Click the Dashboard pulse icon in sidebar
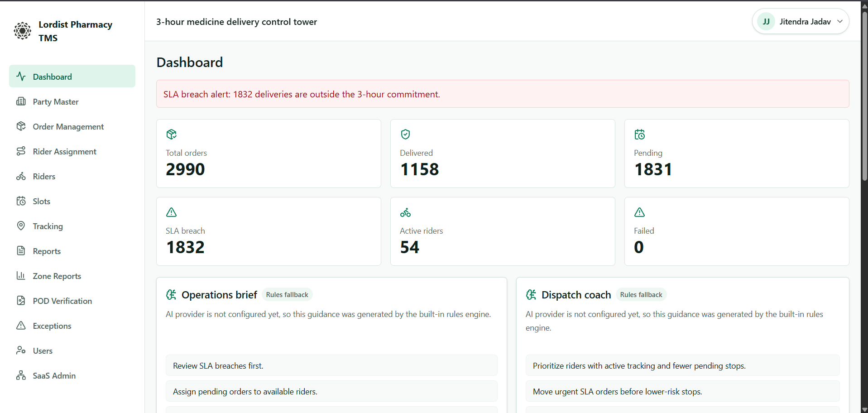The image size is (868, 413). click(x=21, y=76)
